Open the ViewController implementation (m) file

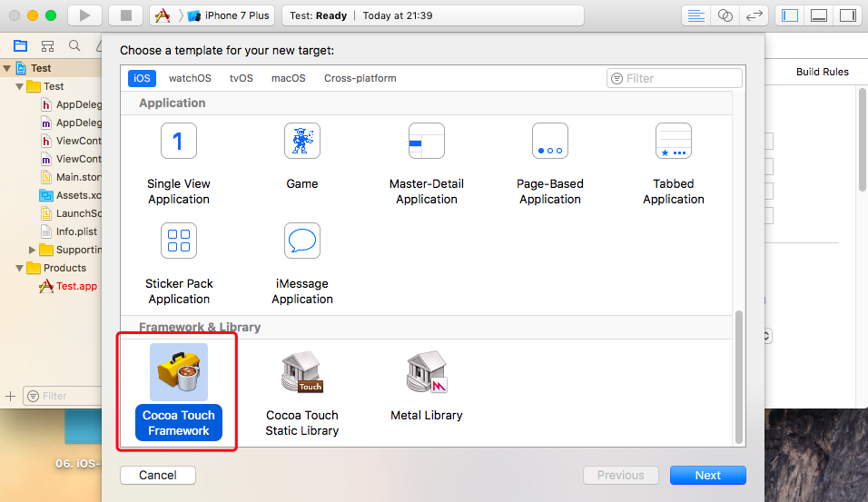(72, 159)
